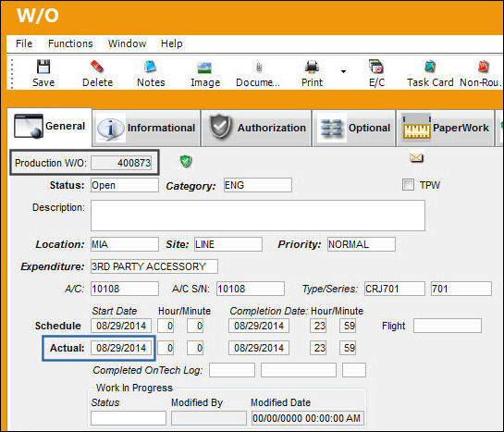Open the Notes toolbar icon
Screen dimensions: 504x432
151,67
